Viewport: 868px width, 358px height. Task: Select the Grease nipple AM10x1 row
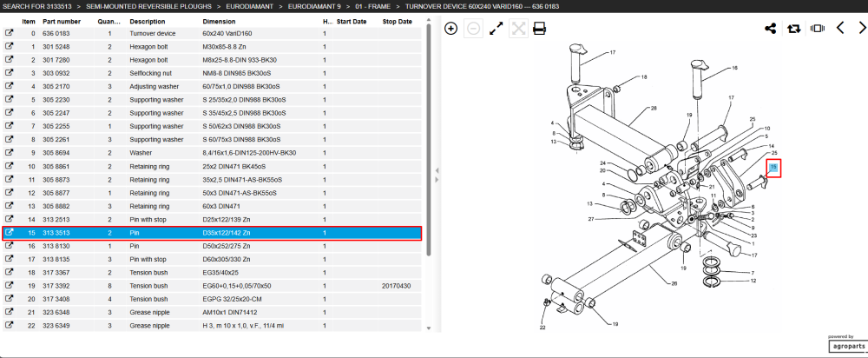click(x=212, y=312)
